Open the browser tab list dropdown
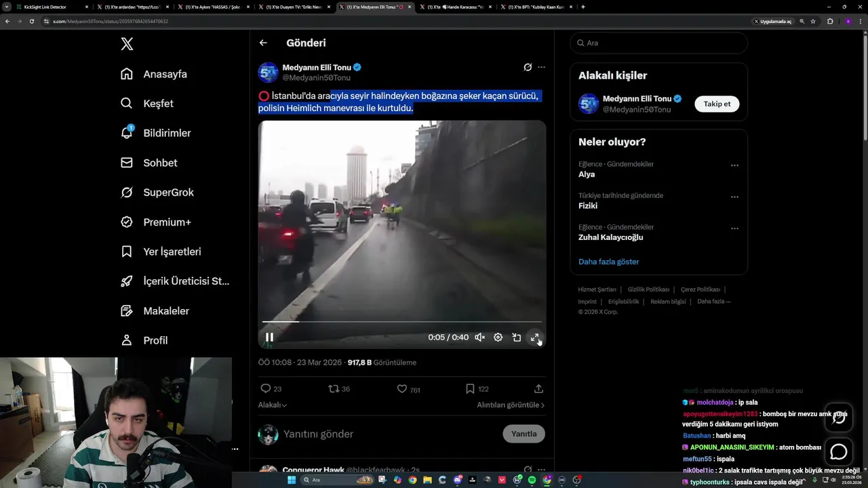 click(x=6, y=7)
